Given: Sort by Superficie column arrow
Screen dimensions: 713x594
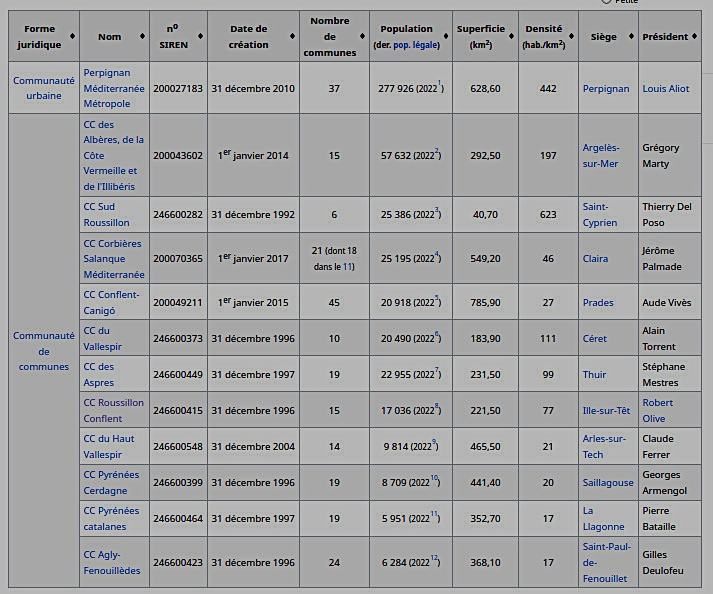Looking at the screenshot, I should (512, 36).
